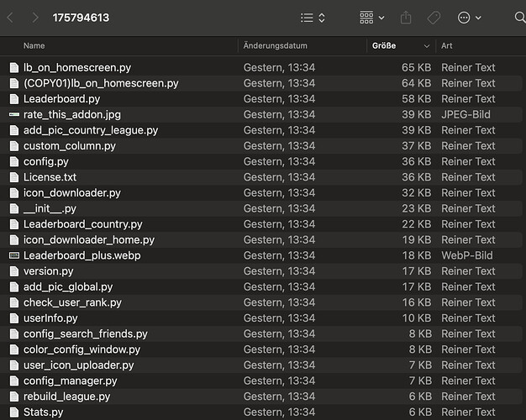This screenshot has height=420, width=526.
Task: Sort by the Art column header
Action: (446, 45)
